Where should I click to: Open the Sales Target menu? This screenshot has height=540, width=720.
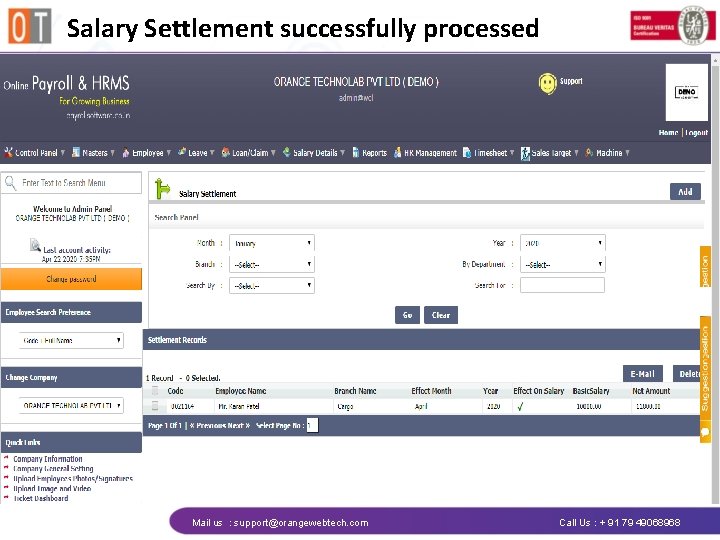(x=550, y=153)
